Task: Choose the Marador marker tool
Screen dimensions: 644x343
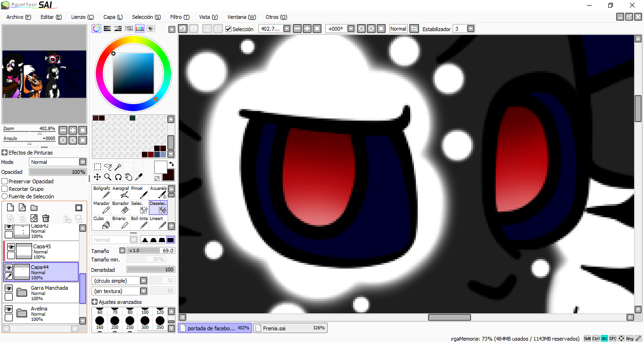Action: pyautogui.click(x=101, y=207)
